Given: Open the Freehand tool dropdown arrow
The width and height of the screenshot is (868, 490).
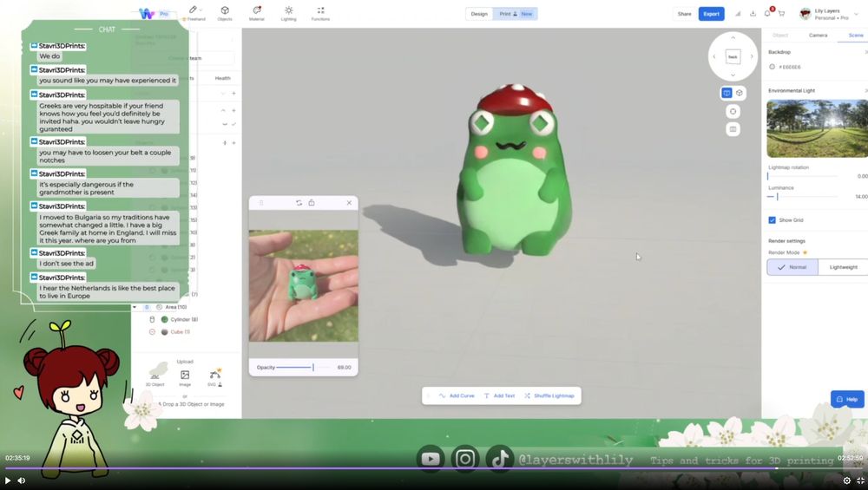Looking at the screenshot, I should pos(201,10).
